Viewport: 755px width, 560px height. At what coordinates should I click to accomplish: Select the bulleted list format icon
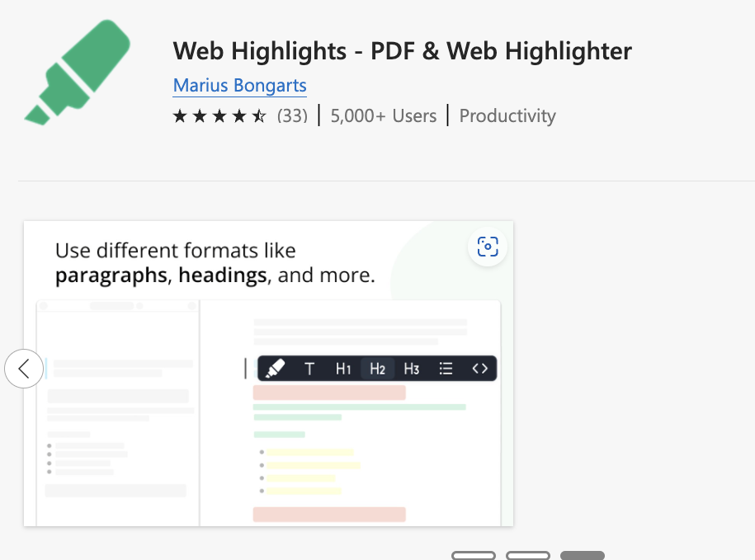(x=446, y=369)
